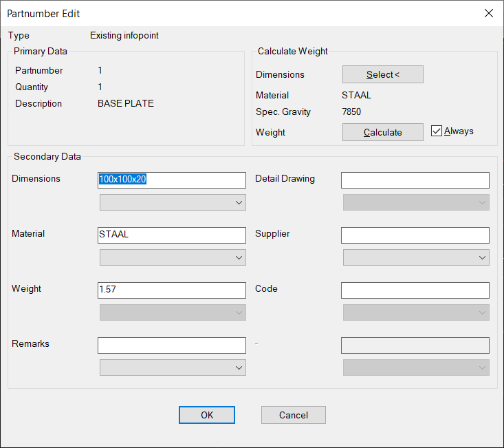Open the dropdown below the Dimensions field
This screenshot has width=504, height=448.
[173, 202]
